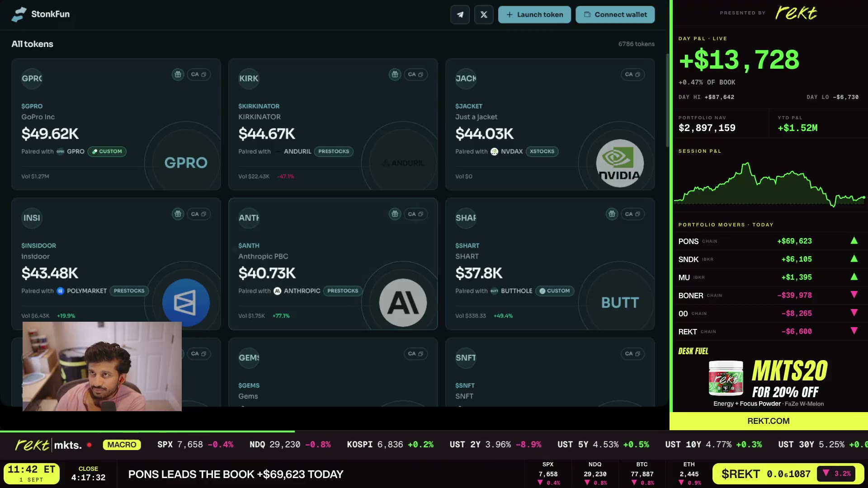Viewport: 868px width, 488px height.
Task: Click the gift icon on the ANTH card
Action: (x=395, y=214)
